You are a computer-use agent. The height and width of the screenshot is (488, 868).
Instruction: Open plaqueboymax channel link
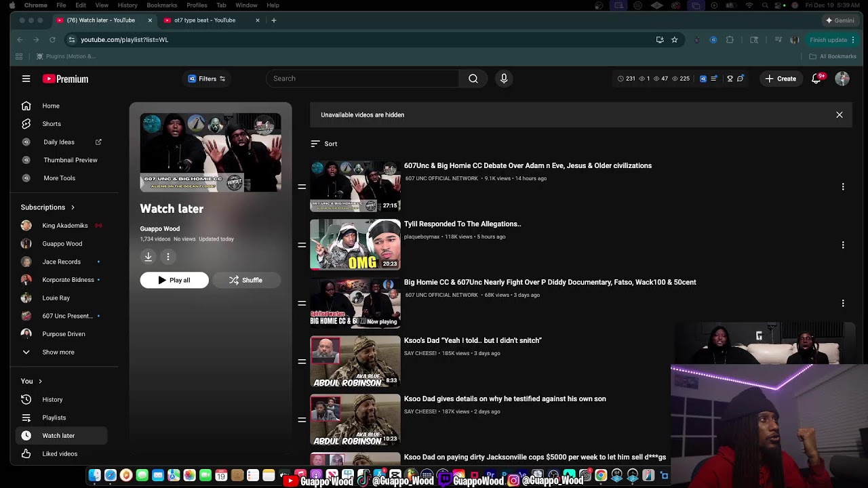[x=422, y=237]
